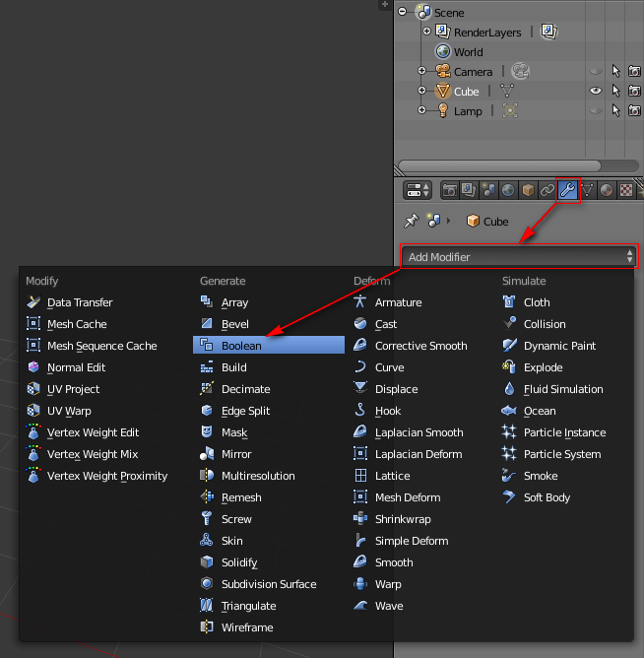The width and height of the screenshot is (644, 658).
Task: Click the RenderLayers linked icon at right
Action: 548,32
